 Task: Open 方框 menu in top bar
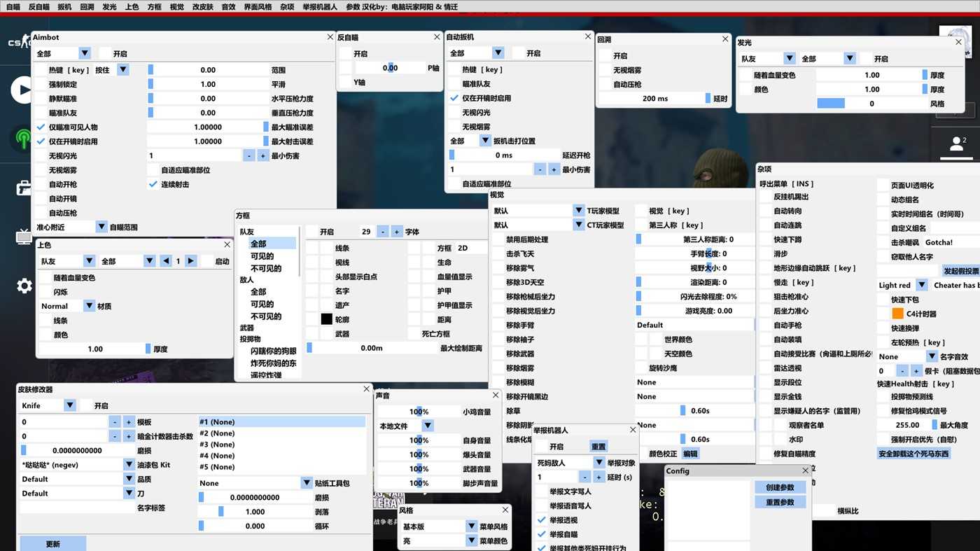tap(155, 7)
